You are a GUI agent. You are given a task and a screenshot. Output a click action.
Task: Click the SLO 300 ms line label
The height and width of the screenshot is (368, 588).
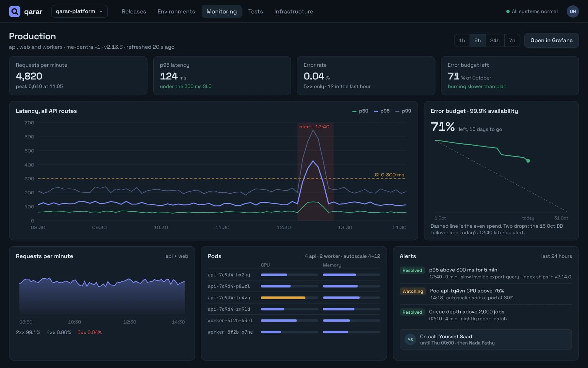tap(389, 175)
